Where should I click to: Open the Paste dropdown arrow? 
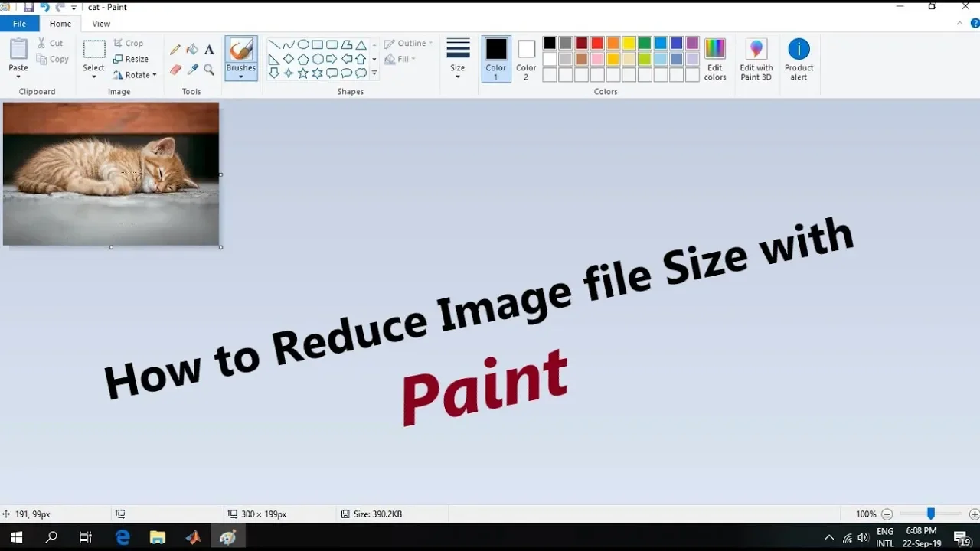pos(18,77)
